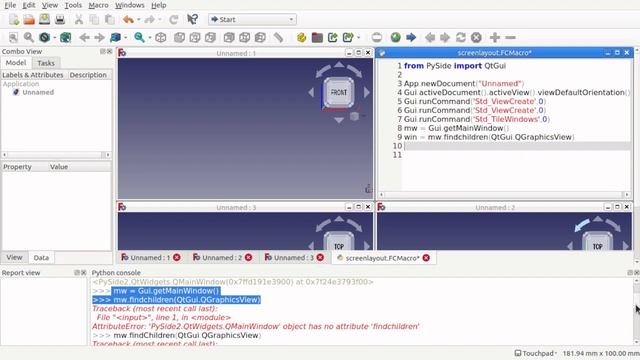The width and height of the screenshot is (640, 360).
Task: Click the 'from PySide import QtGui' code line
Action: [455, 66]
